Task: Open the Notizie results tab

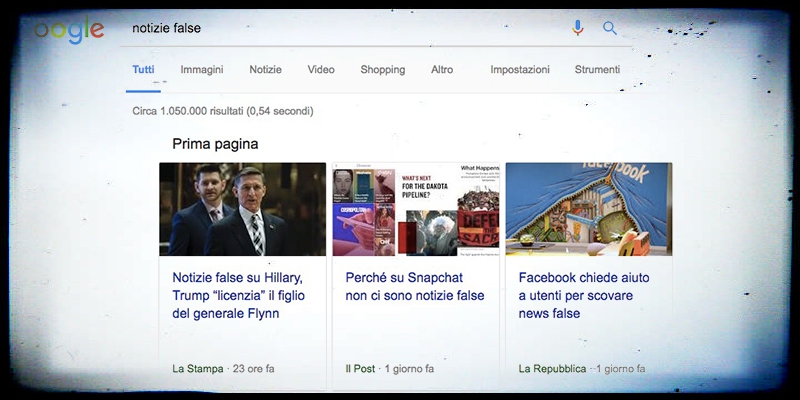Action: 265,70
